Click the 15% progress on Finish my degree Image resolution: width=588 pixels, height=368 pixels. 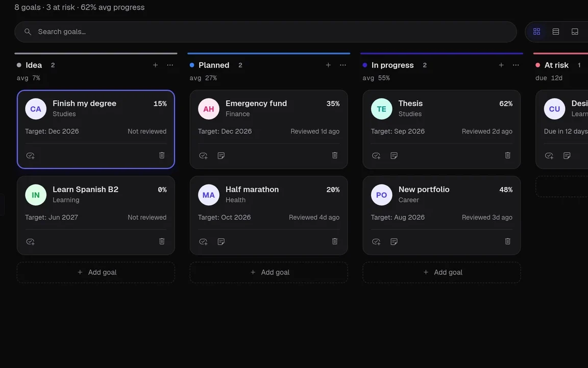[160, 104]
